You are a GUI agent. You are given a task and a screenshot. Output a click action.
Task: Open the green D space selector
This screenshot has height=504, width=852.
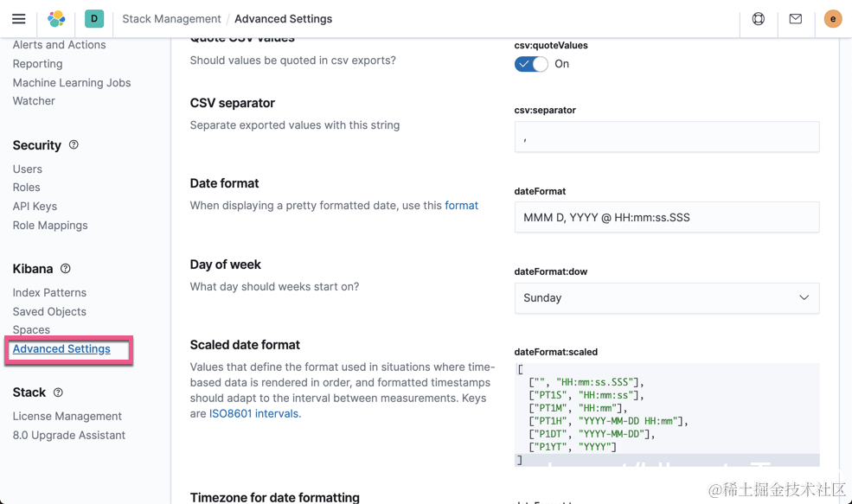[94, 19]
